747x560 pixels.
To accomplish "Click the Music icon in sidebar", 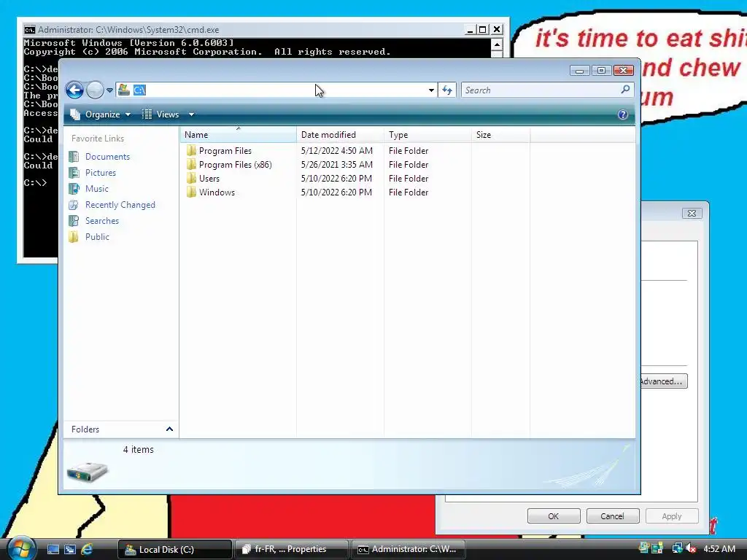I will 74,189.
